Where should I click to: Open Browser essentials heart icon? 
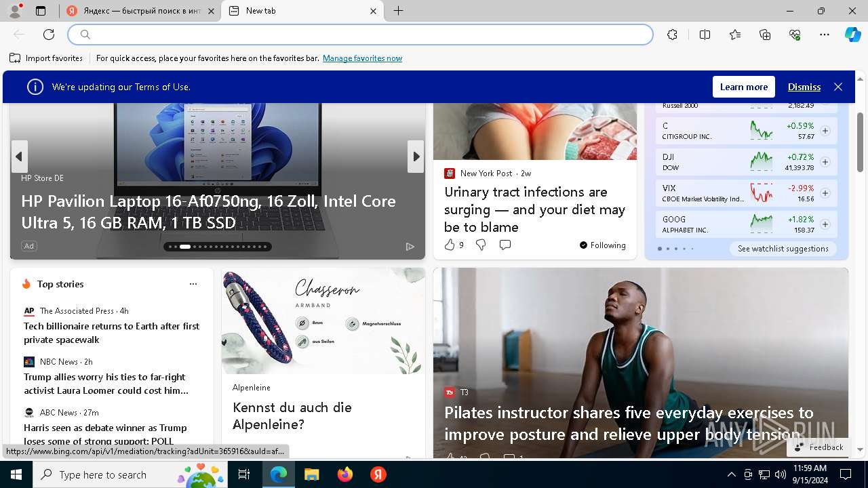click(x=795, y=35)
